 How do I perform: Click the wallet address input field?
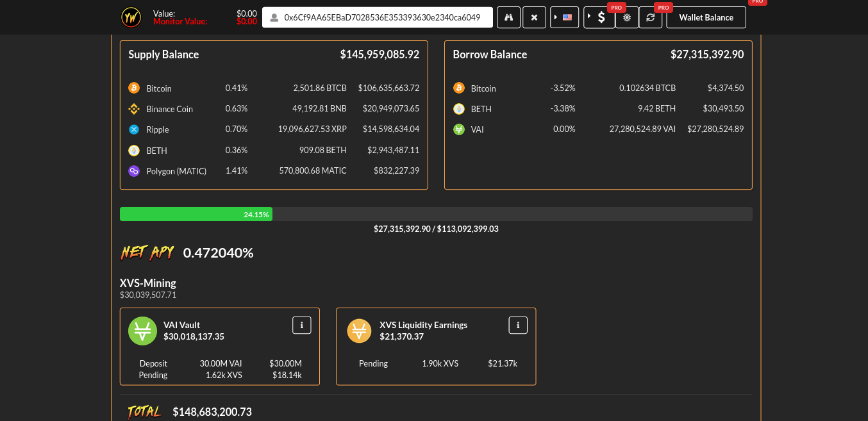tap(378, 17)
